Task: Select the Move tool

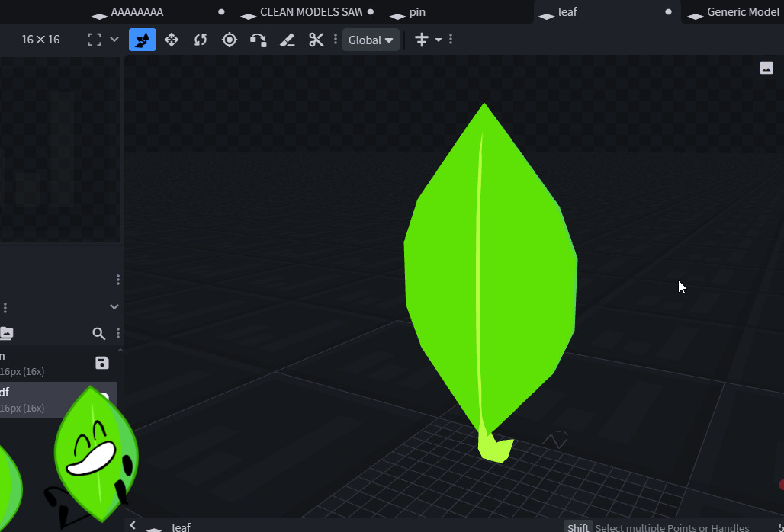Action: pyautogui.click(x=143, y=40)
